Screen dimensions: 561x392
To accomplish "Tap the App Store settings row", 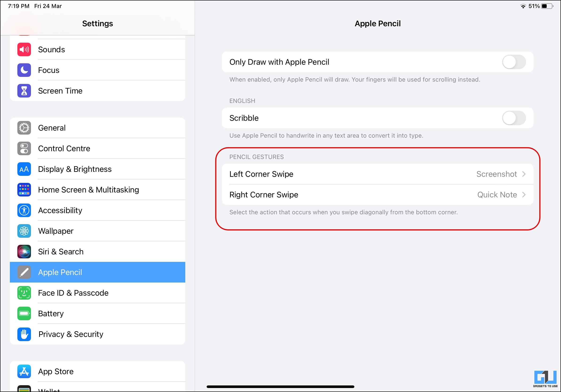I will pyautogui.click(x=56, y=371).
